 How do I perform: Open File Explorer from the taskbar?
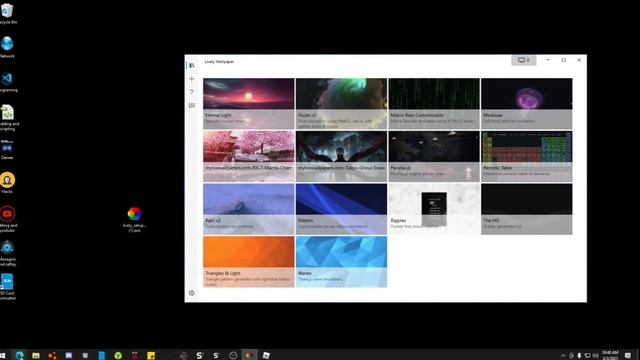(36, 356)
